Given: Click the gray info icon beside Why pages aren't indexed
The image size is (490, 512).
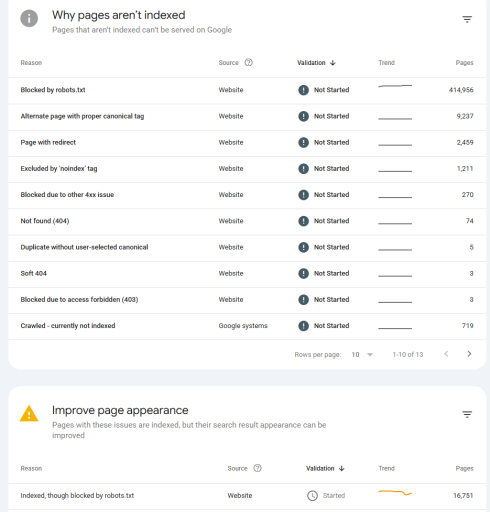Looking at the screenshot, I should 29,18.
